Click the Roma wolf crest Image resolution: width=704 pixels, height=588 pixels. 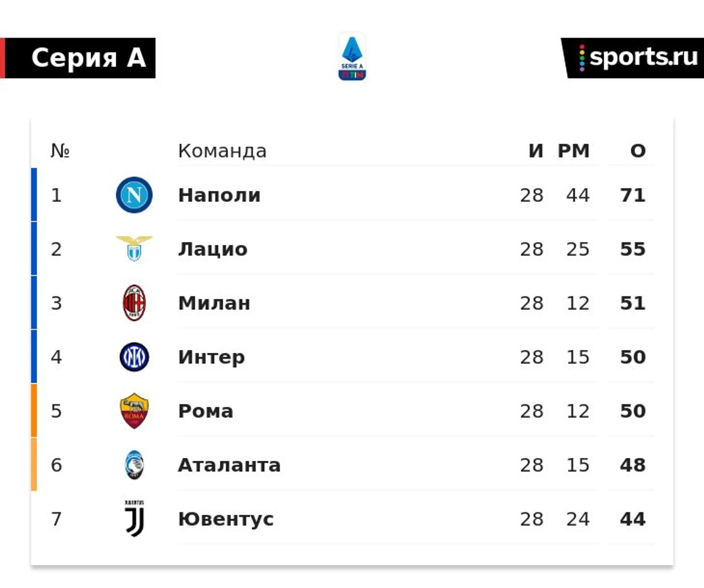coord(134,411)
